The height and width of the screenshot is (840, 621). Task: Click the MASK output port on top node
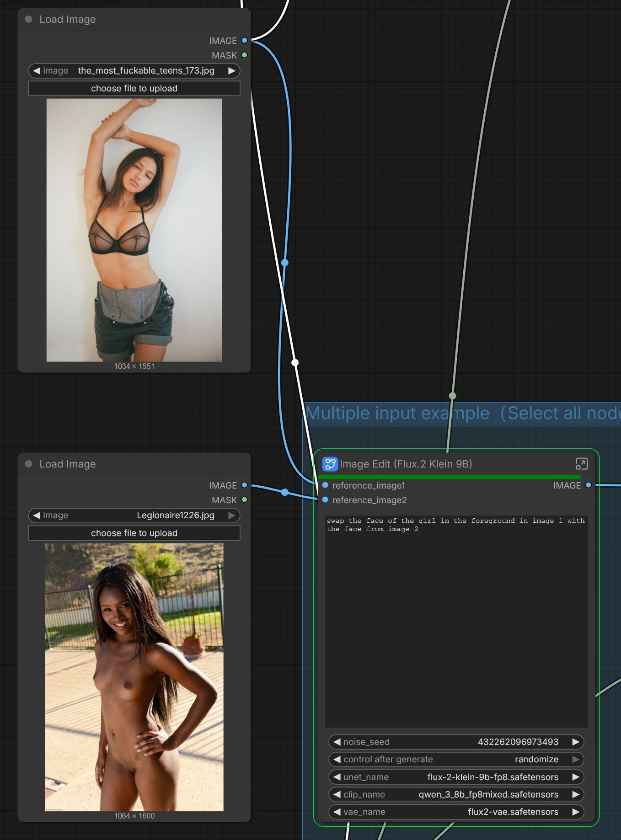(244, 55)
